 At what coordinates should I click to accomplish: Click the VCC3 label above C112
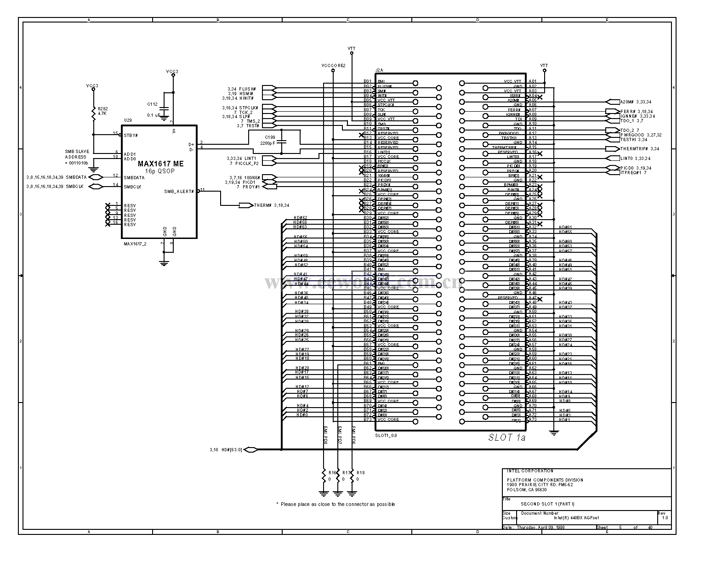coord(172,71)
